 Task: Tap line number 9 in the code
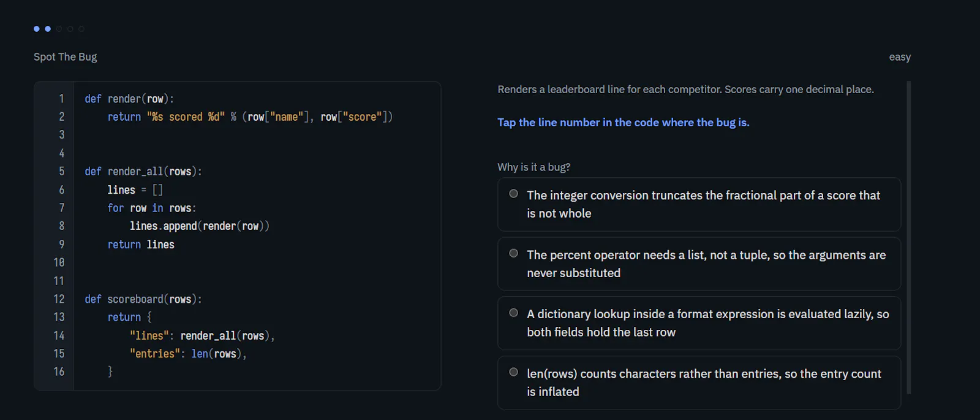tap(61, 244)
